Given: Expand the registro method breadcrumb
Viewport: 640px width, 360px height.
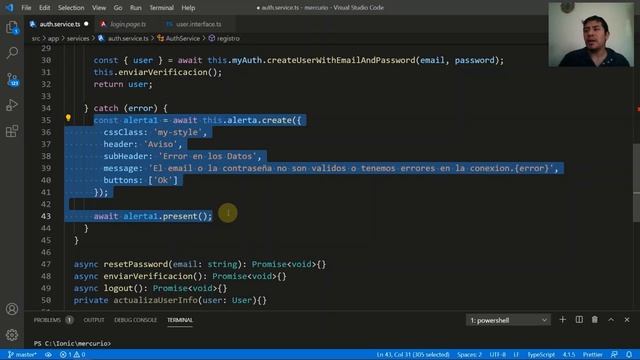Looking at the screenshot, I should [228, 38].
